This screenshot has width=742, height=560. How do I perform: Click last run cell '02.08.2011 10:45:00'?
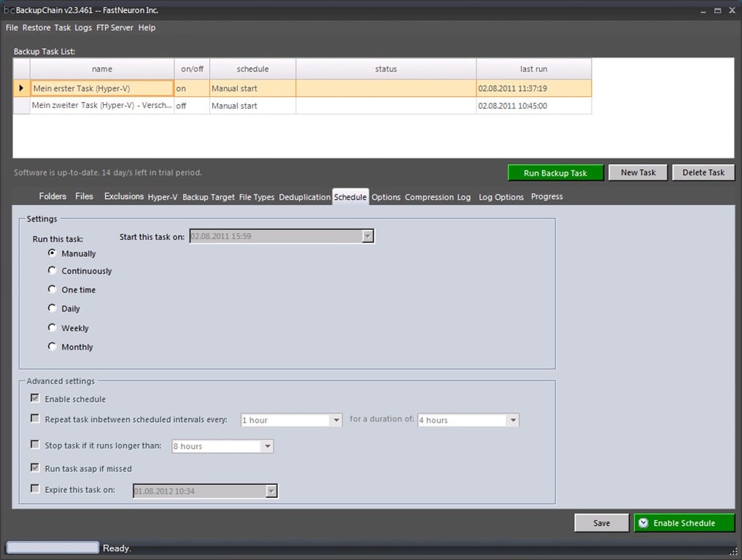click(x=534, y=106)
